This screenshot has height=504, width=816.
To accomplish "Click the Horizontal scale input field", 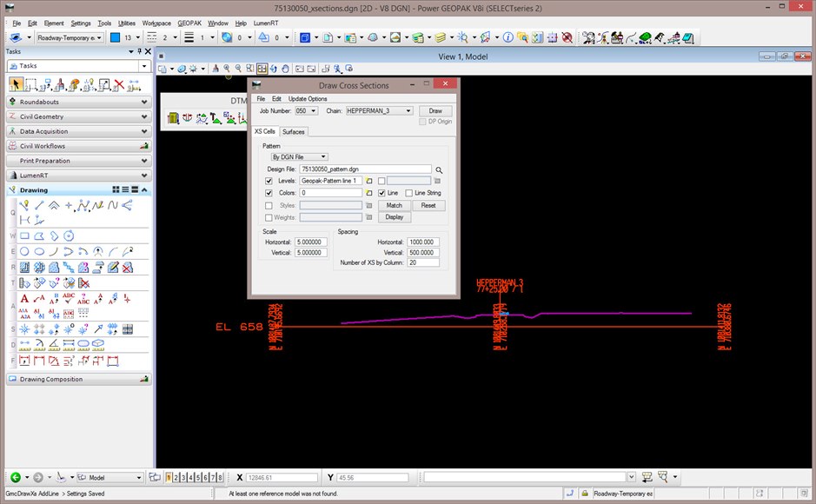I will tap(311, 242).
